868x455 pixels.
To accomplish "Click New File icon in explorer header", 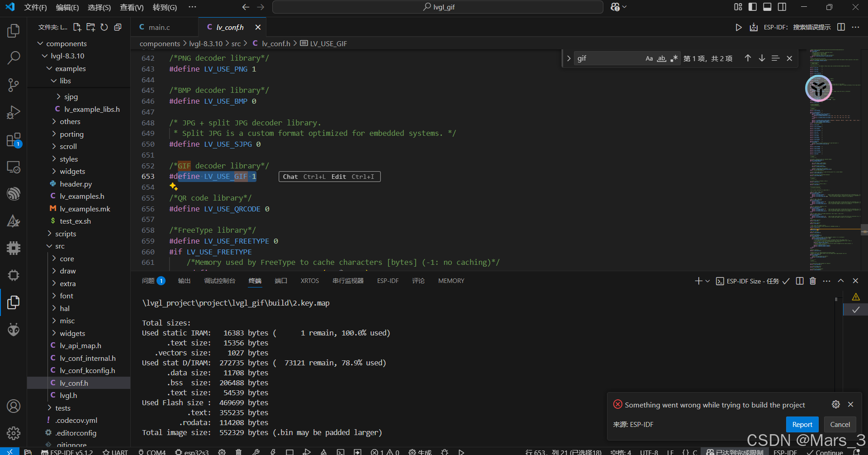I will tap(77, 27).
